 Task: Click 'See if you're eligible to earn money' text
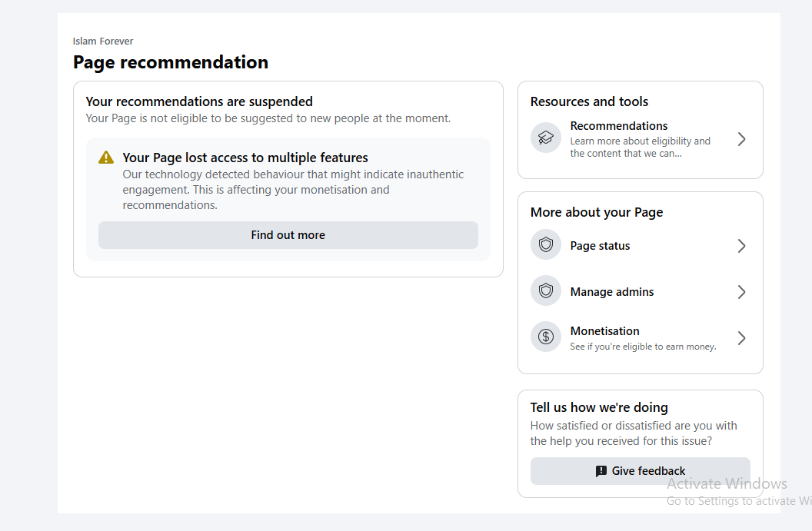click(643, 347)
